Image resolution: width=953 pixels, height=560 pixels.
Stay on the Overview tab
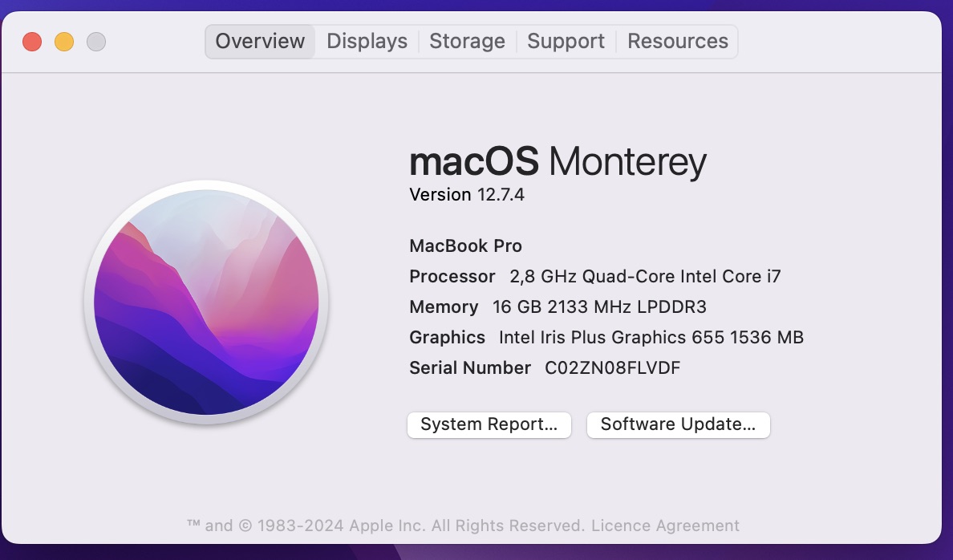[x=259, y=41]
